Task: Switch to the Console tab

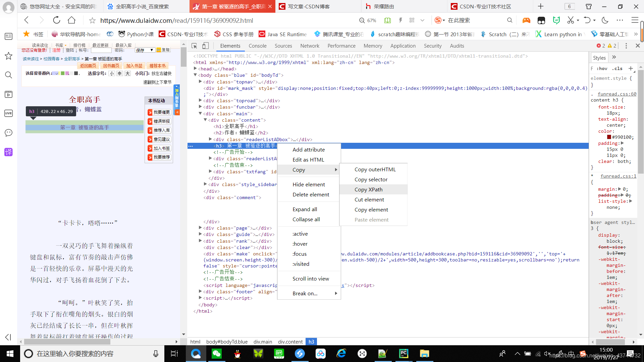Action: pos(257,46)
